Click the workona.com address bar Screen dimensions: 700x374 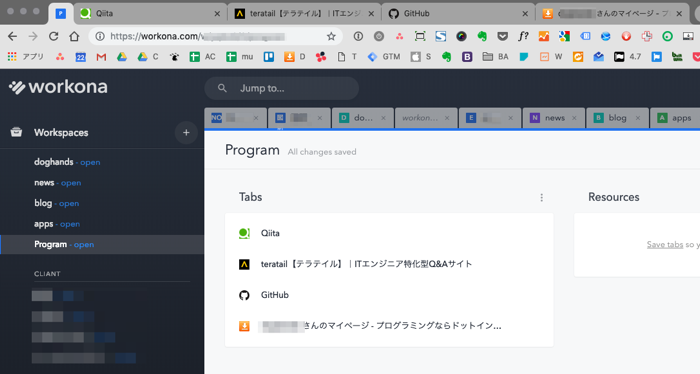coord(216,37)
